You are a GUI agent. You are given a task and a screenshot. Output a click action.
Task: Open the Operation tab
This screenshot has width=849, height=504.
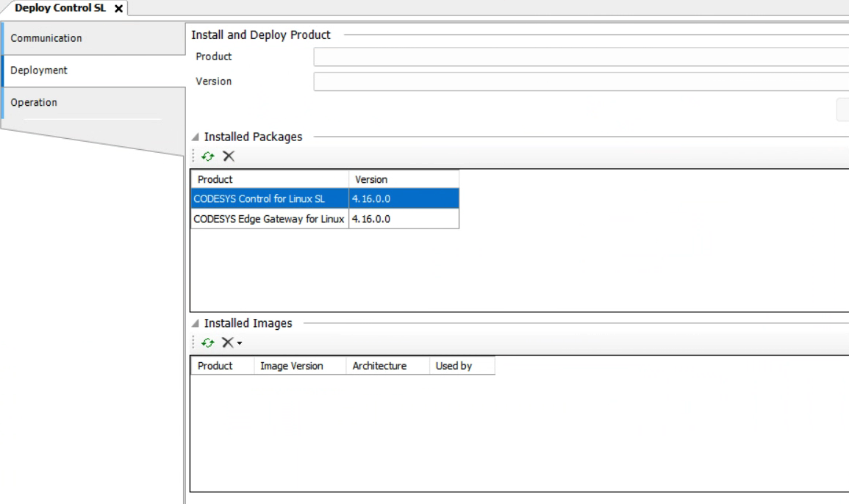pyautogui.click(x=91, y=102)
